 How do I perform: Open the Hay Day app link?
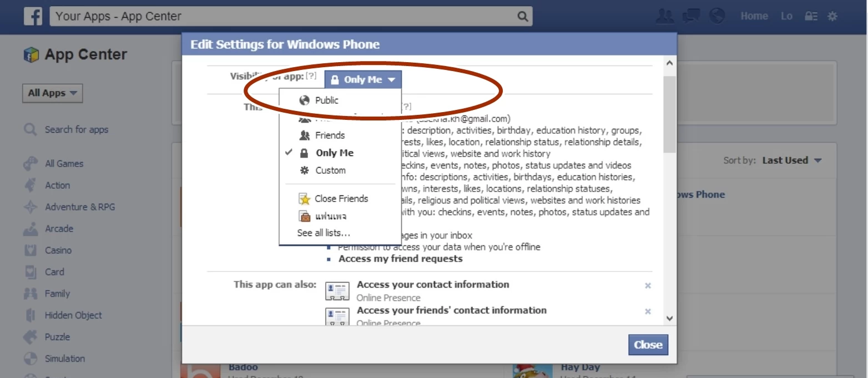pos(581,367)
